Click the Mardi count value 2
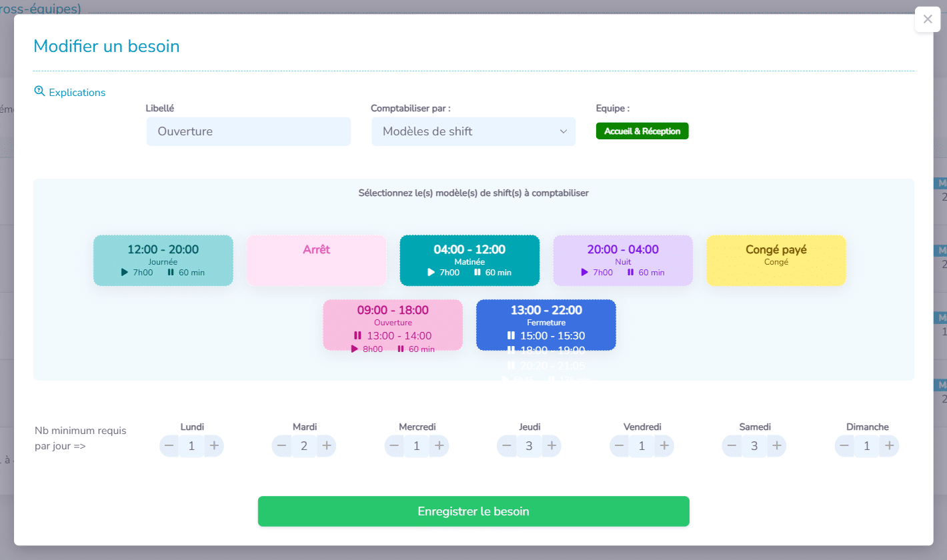 (304, 446)
